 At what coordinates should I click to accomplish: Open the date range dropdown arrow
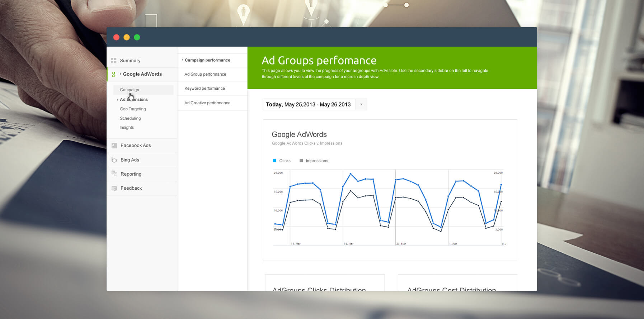click(361, 104)
